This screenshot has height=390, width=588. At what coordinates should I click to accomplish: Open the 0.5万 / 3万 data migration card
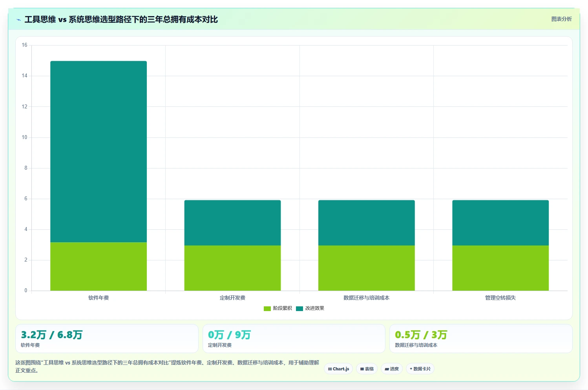coord(481,339)
